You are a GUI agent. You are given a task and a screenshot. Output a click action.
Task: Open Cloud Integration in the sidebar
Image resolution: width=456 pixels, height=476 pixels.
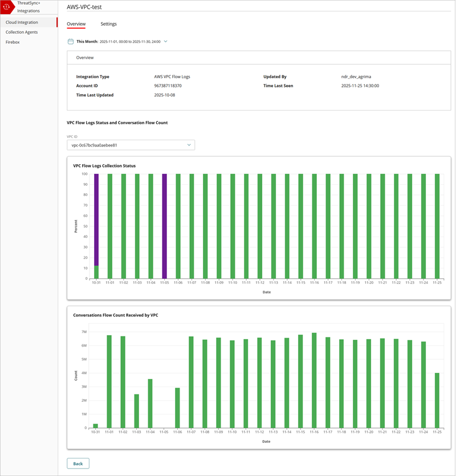[23, 22]
